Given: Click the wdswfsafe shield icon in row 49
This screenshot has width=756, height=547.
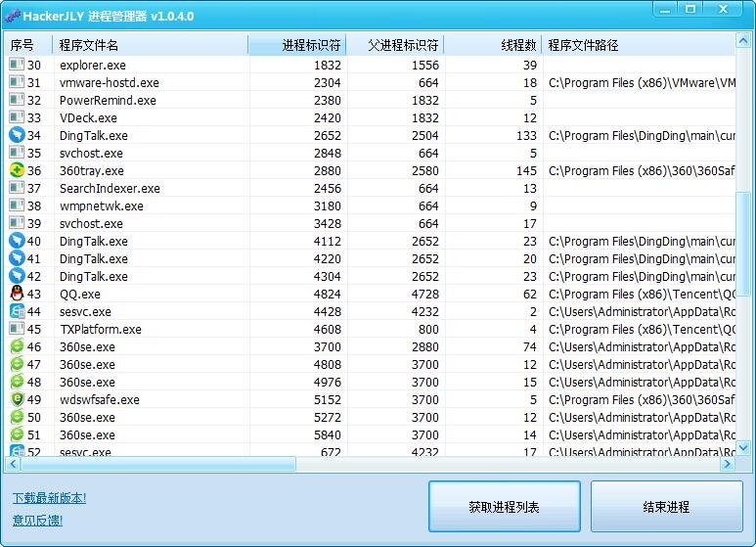Looking at the screenshot, I should pyautogui.click(x=17, y=399).
